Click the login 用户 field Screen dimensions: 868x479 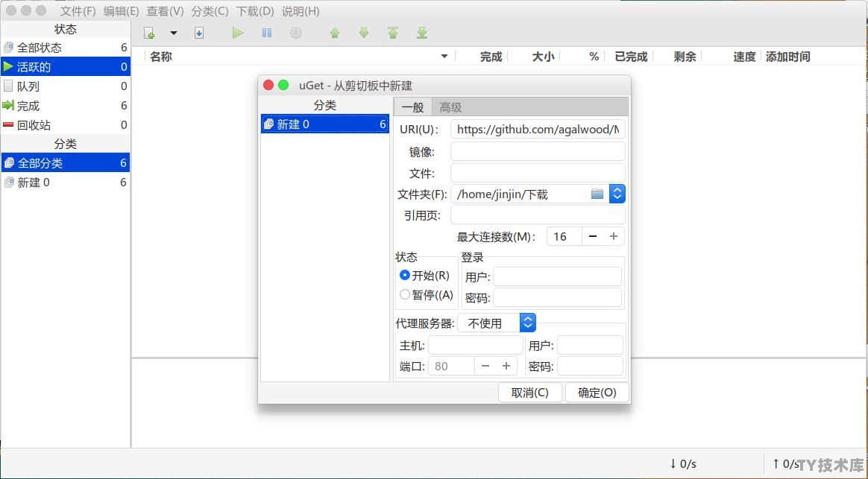point(558,276)
